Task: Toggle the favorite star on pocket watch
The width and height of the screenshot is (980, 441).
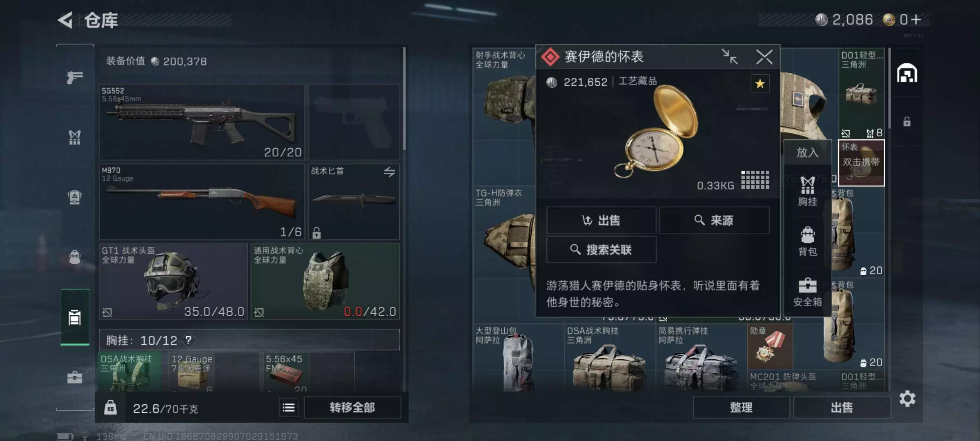Action: coord(760,84)
